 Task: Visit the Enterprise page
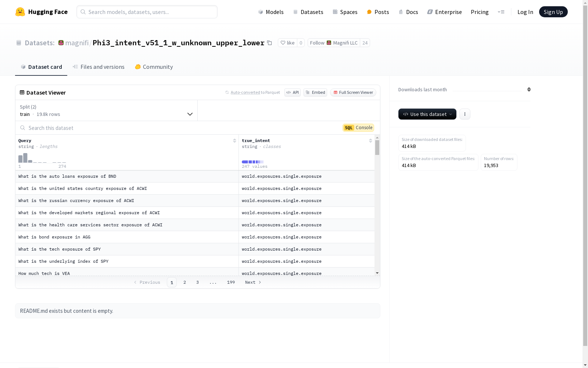tap(444, 12)
